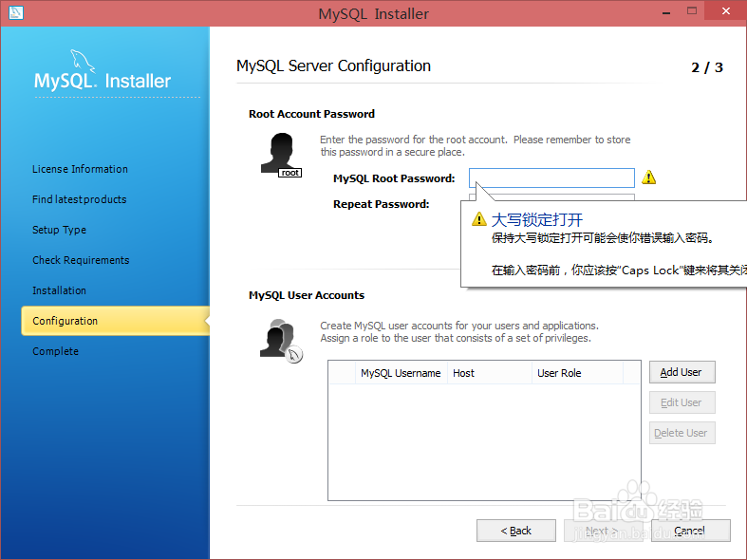Select the Setup Type step
Viewport: 747px width, 560px height.
click(x=60, y=230)
